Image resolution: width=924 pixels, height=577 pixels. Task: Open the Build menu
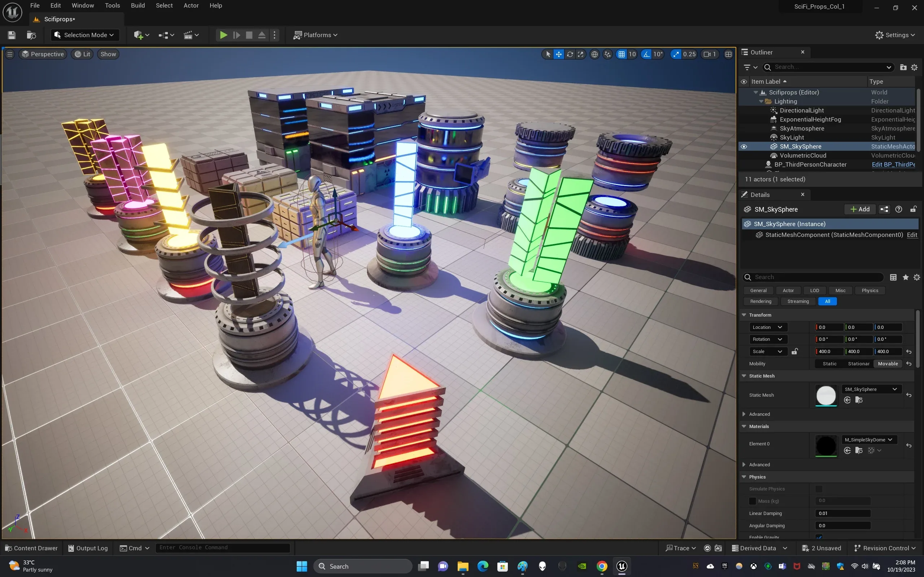(x=138, y=5)
